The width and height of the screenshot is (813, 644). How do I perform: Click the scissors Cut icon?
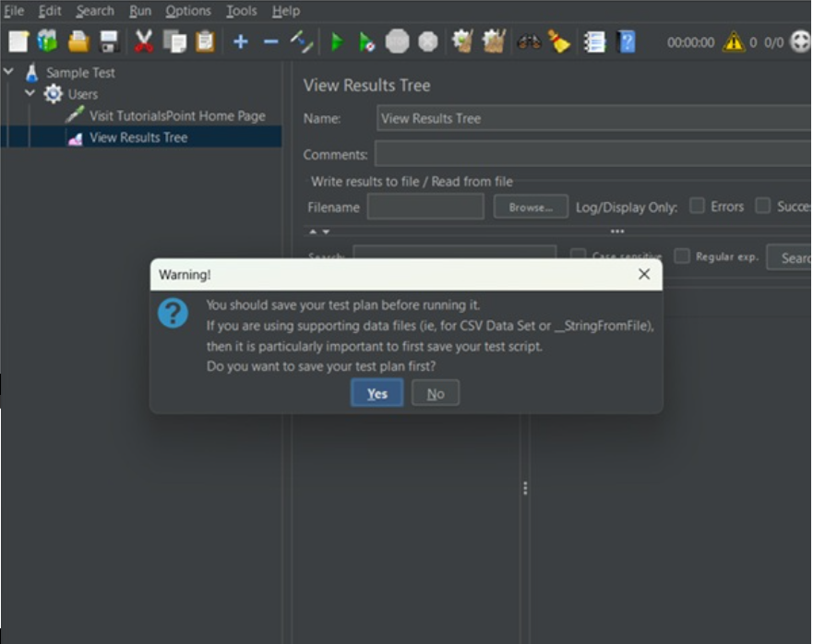(143, 42)
